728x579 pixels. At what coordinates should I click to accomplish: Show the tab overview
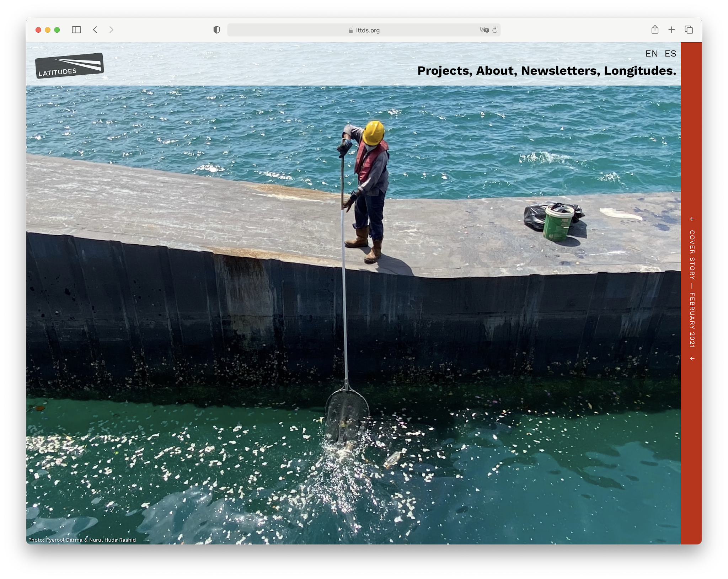click(689, 30)
